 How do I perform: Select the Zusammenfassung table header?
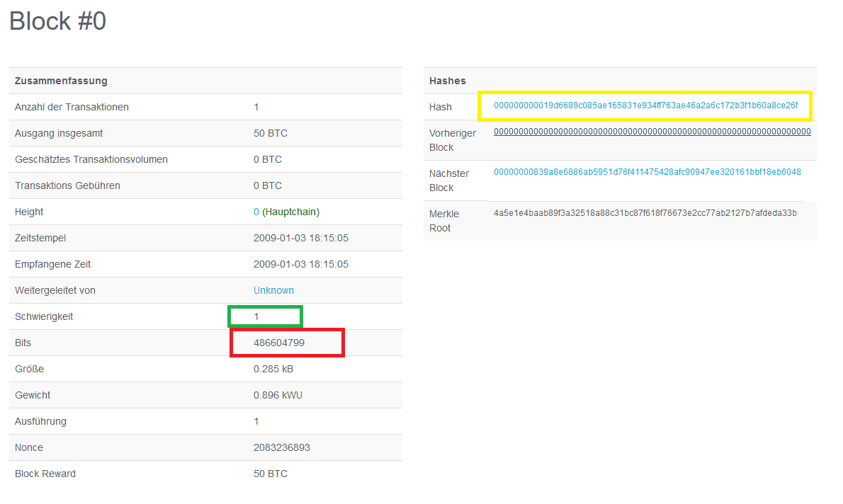point(61,81)
